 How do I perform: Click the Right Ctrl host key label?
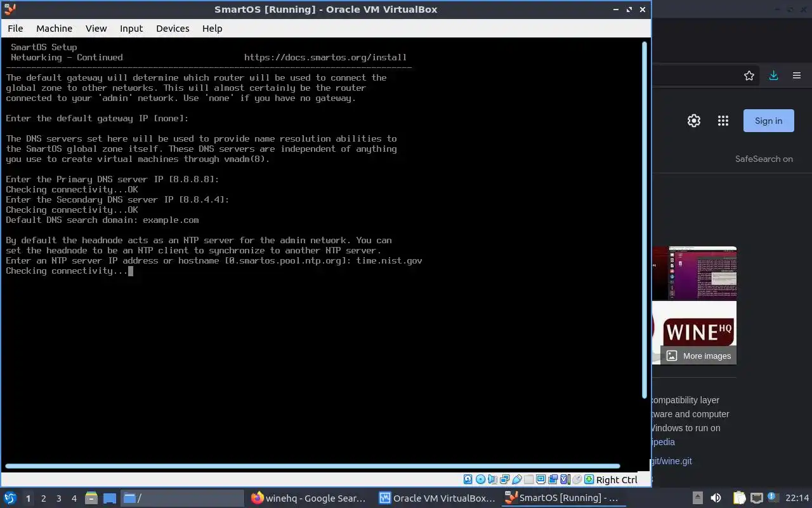click(617, 480)
